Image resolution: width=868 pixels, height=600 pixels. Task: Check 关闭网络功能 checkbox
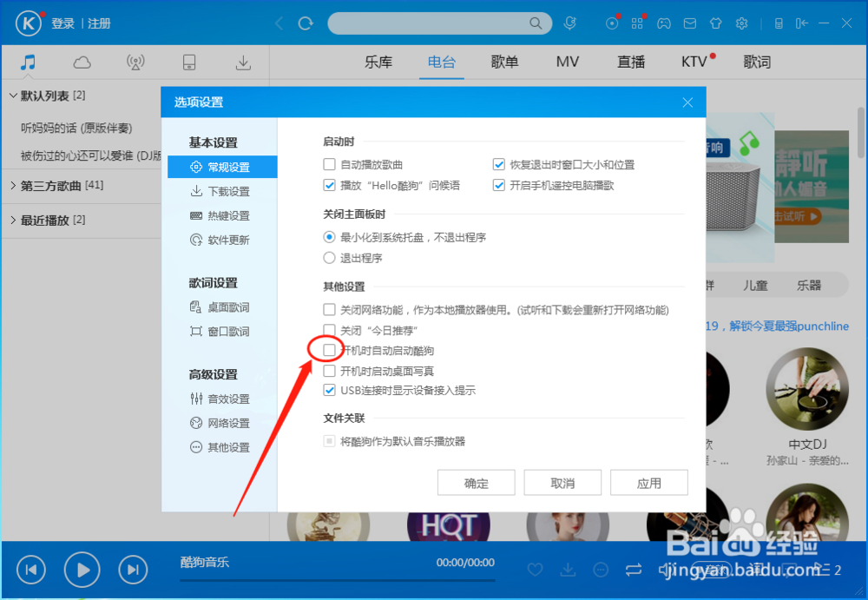click(x=329, y=309)
